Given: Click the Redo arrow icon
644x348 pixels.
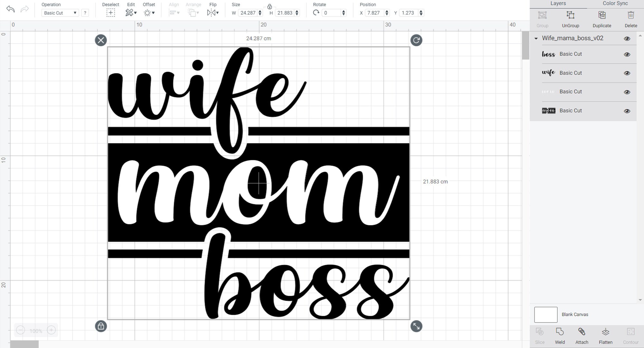Looking at the screenshot, I should point(24,9).
